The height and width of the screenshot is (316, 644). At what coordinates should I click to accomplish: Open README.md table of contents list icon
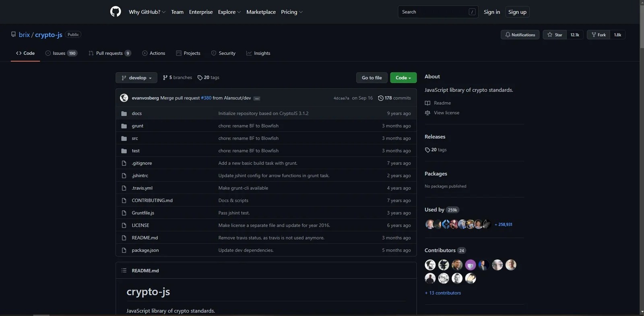(x=124, y=271)
